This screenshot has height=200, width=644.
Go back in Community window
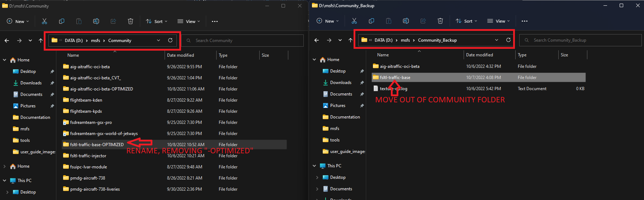click(7, 41)
